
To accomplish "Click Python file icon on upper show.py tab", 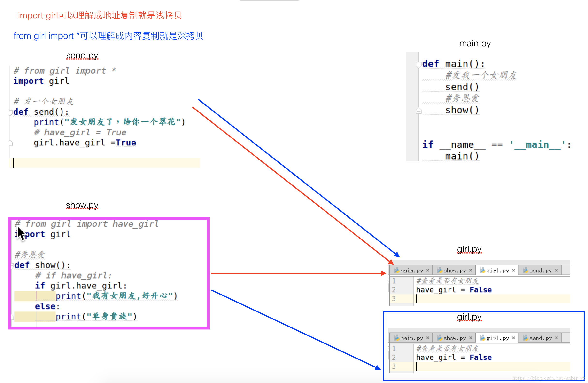I will [x=440, y=270].
